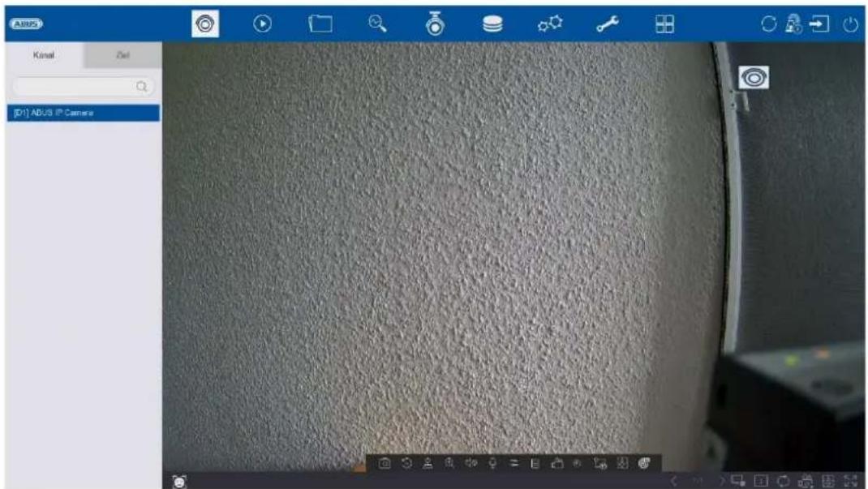Toggle the auto-switch cycle icon
This screenshot has width=868, height=489.
coord(784,481)
